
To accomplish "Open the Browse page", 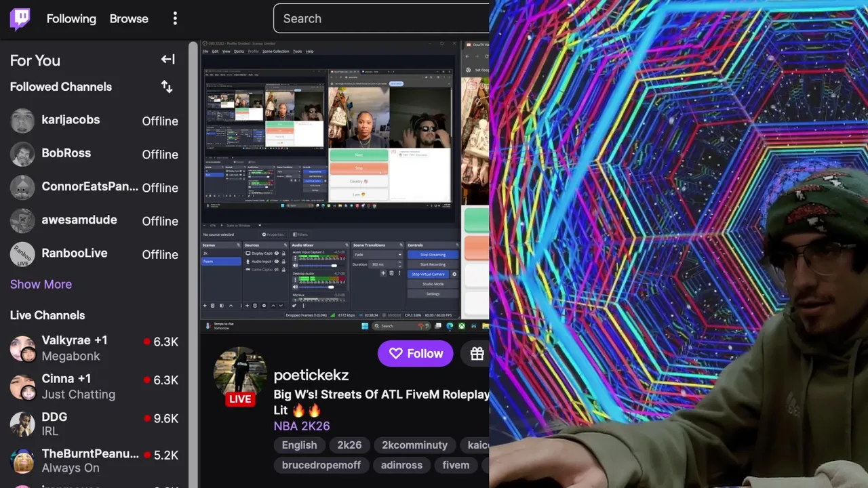I will point(129,19).
